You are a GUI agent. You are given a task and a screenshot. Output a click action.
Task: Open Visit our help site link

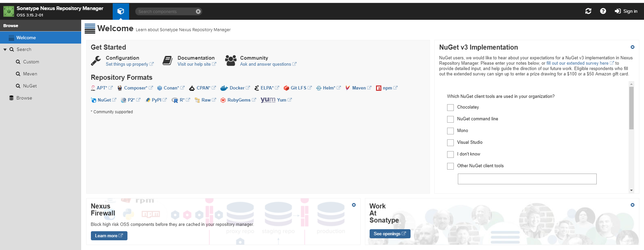197,64
